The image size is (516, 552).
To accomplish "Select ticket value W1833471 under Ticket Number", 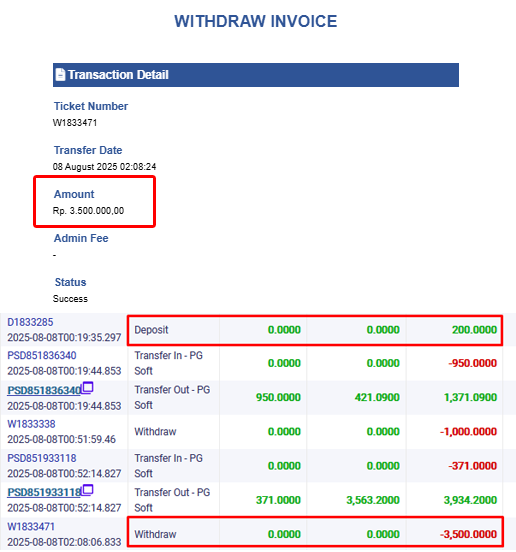I will pyautogui.click(x=75, y=123).
